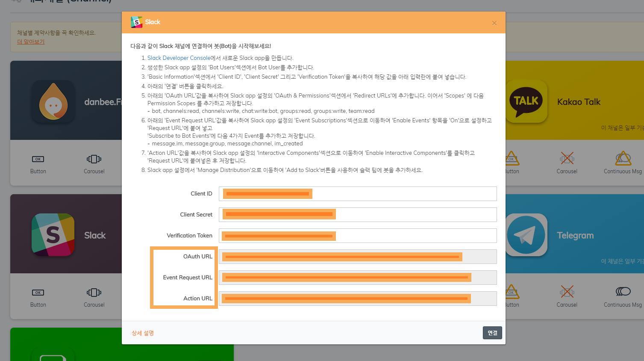Click the Telegram title text
This screenshot has height=361, width=644.
coord(575,235)
